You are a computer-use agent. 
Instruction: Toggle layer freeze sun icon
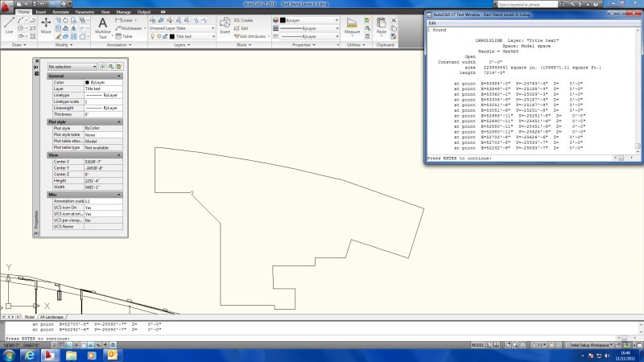point(159,36)
